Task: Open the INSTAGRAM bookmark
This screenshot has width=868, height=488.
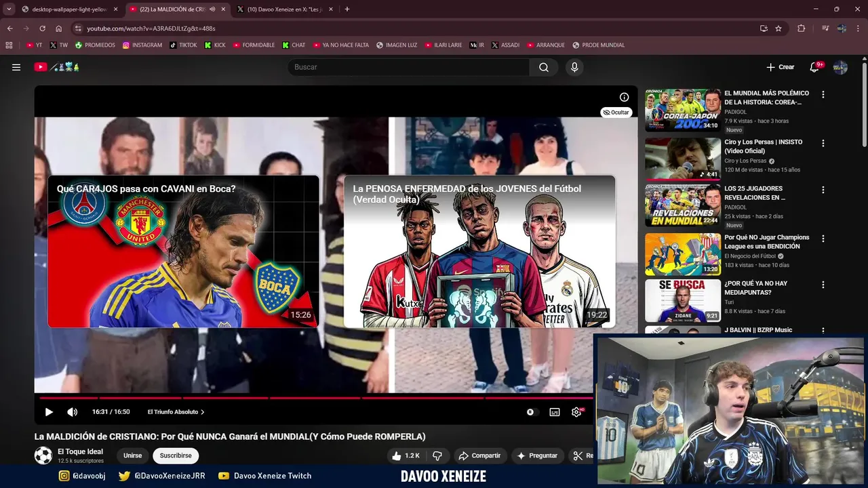Action: (x=142, y=45)
